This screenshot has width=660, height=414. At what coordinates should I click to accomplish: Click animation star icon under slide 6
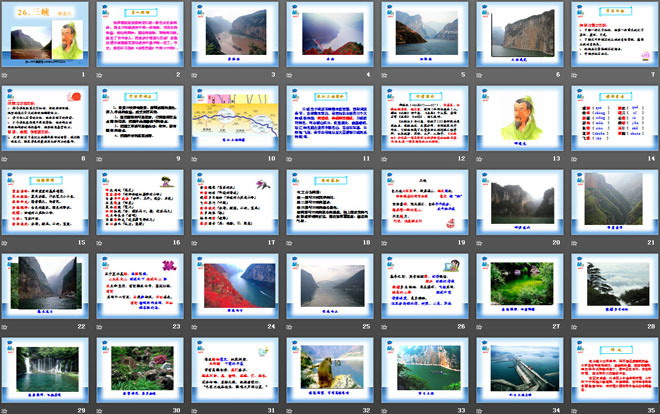[x=479, y=75]
